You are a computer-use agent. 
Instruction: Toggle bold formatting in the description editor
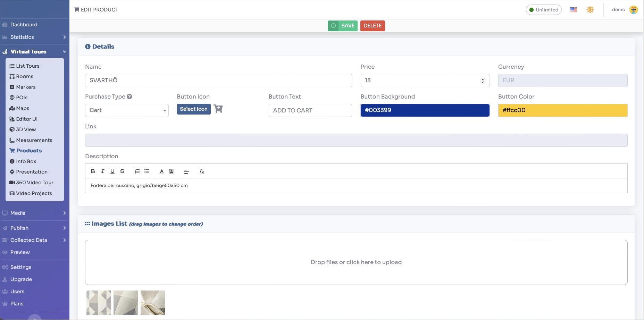pyautogui.click(x=93, y=171)
